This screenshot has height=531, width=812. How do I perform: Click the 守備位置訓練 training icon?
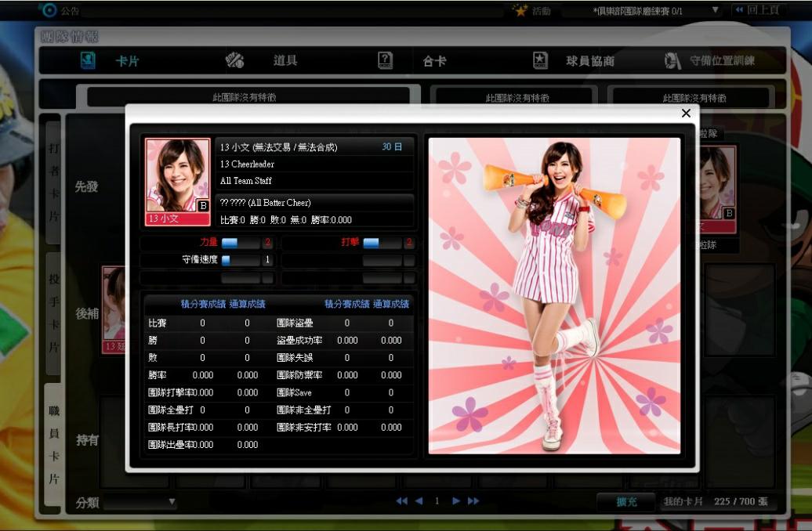click(x=672, y=60)
